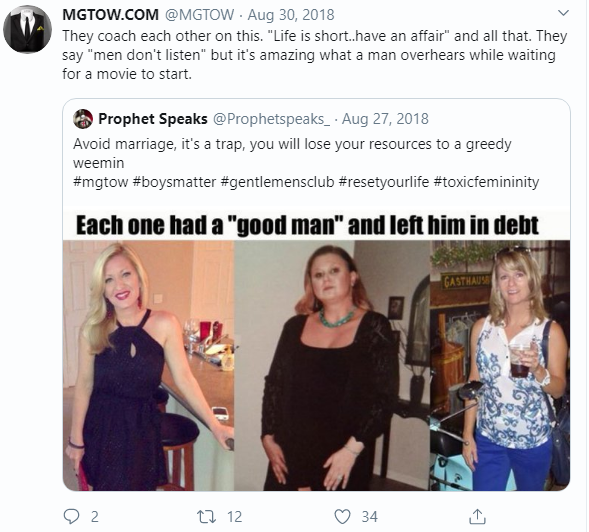This screenshot has width=589, height=532.
Task: Click Prophet Speaks small avatar
Action: click(x=83, y=119)
